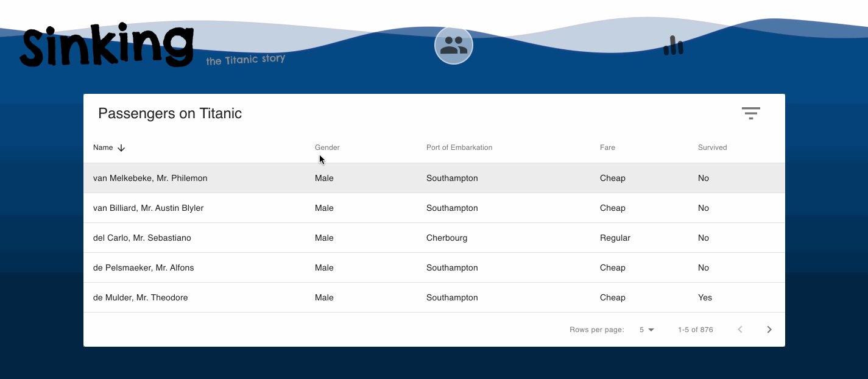Open the rows per page dropdown
868x379 pixels.
click(x=647, y=330)
